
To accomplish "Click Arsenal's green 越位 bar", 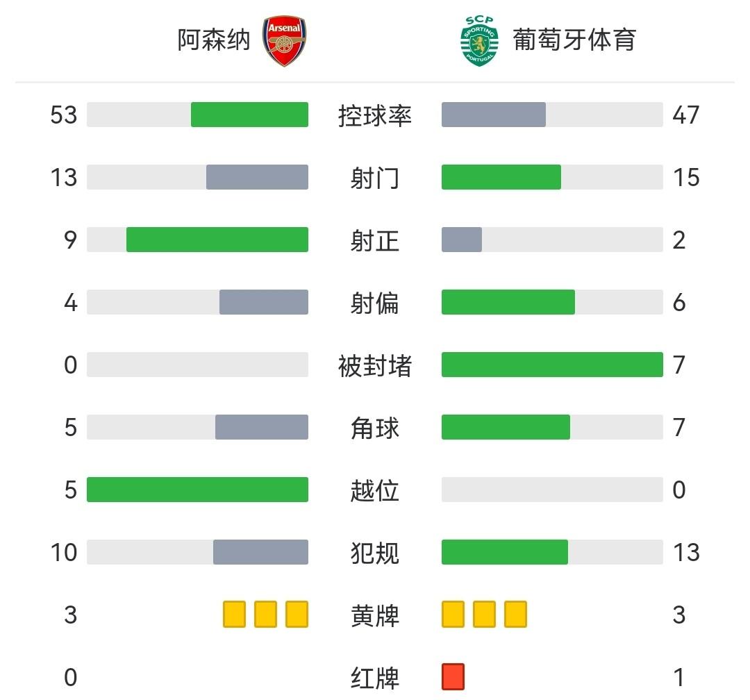I will point(197,490).
